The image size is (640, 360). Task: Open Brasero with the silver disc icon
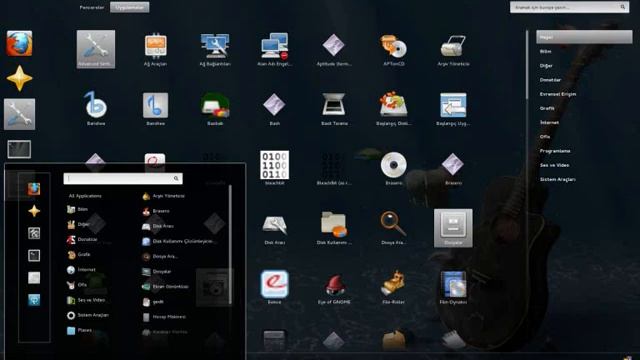coord(393,168)
